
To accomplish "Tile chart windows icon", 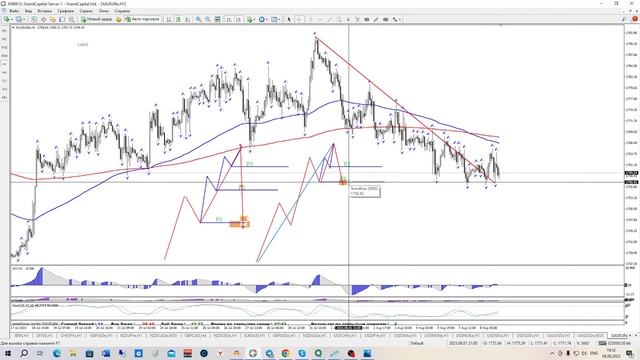I will pos(218,19).
